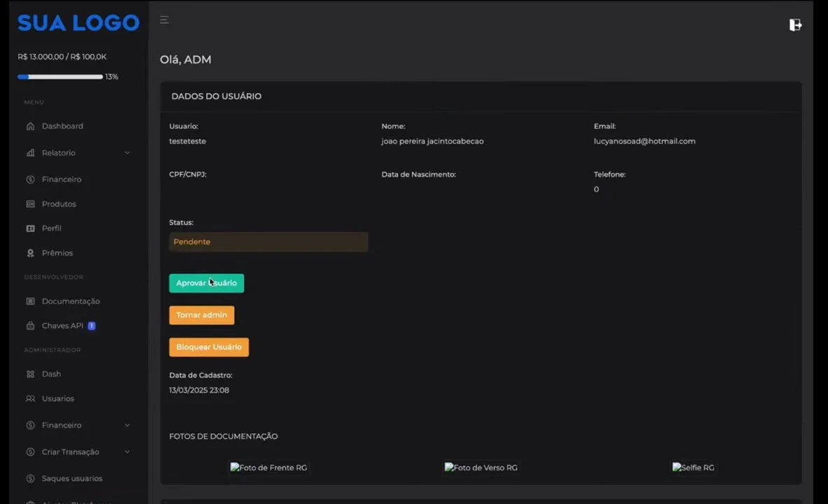Click the logout icon at top right

[x=795, y=24]
